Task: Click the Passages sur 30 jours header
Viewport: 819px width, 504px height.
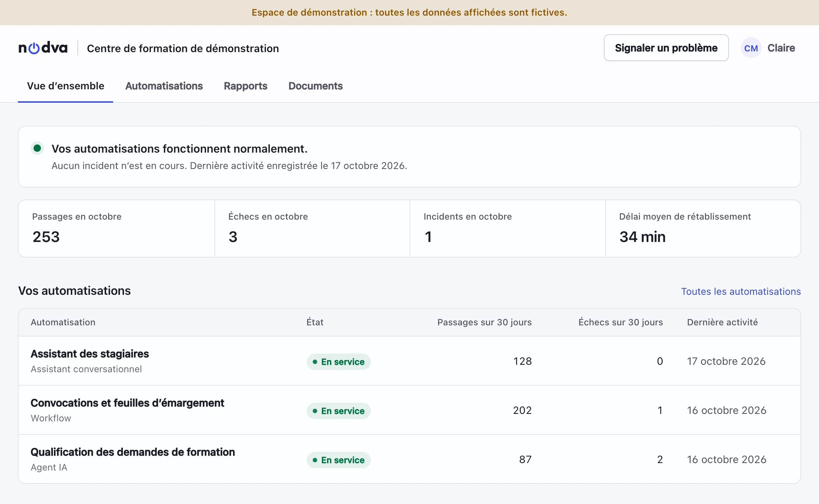Action: (484, 322)
